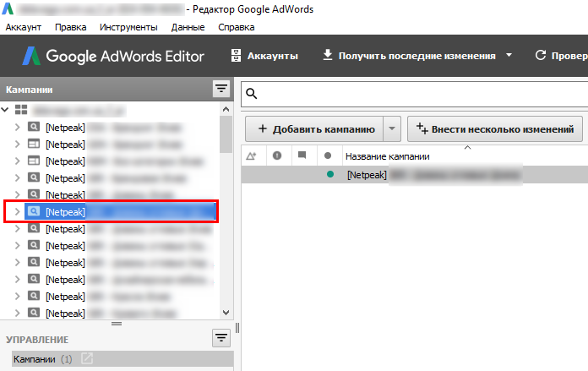588x371 pixels.
Task: Select [Netpeak] campaign row in table
Action: coord(414,175)
